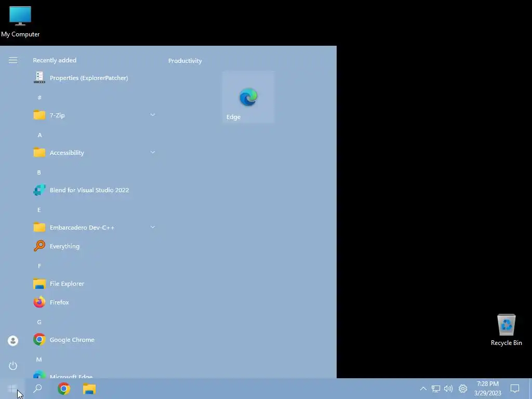The width and height of the screenshot is (532, 399).
Task: Click the 'A' letter group header
Action: click(x=39, y=135)
